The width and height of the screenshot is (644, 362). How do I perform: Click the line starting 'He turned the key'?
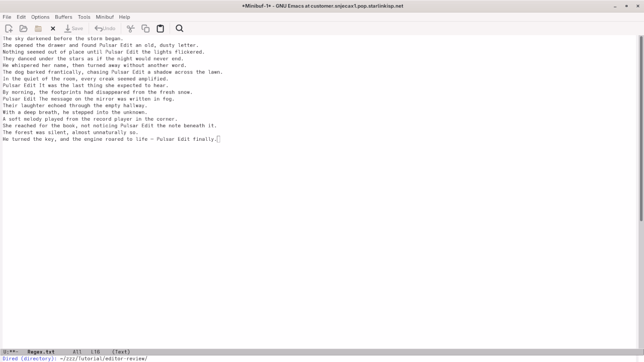coord(110,139)
